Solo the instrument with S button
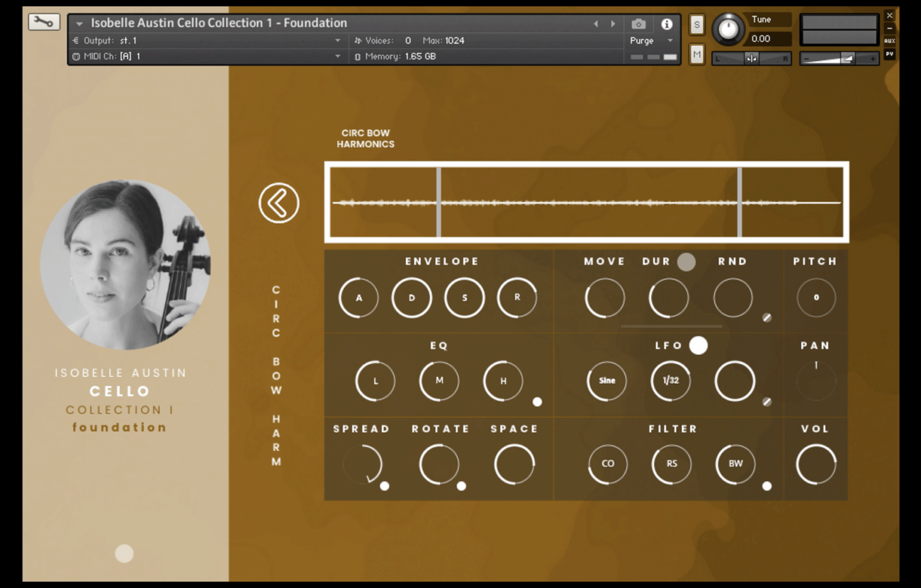Viewport: 921px width, 588px height. pos(696,25)
